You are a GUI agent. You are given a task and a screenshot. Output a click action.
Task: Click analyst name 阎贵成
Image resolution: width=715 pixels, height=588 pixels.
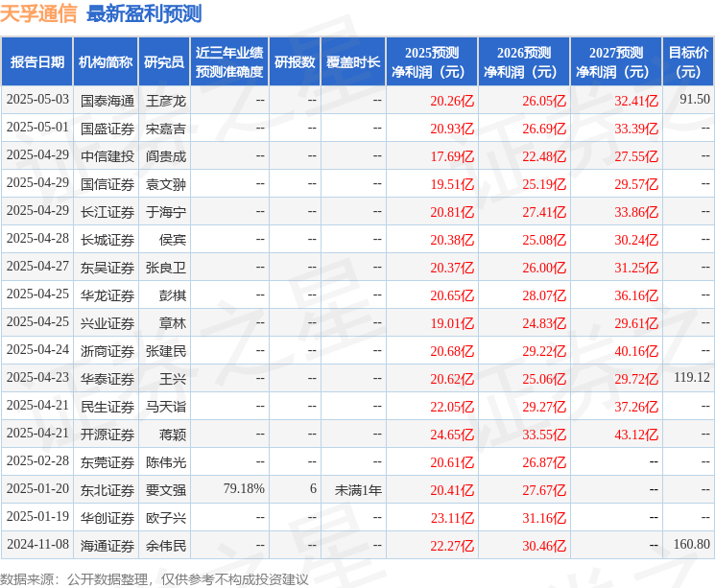click(x=166, y=156)
